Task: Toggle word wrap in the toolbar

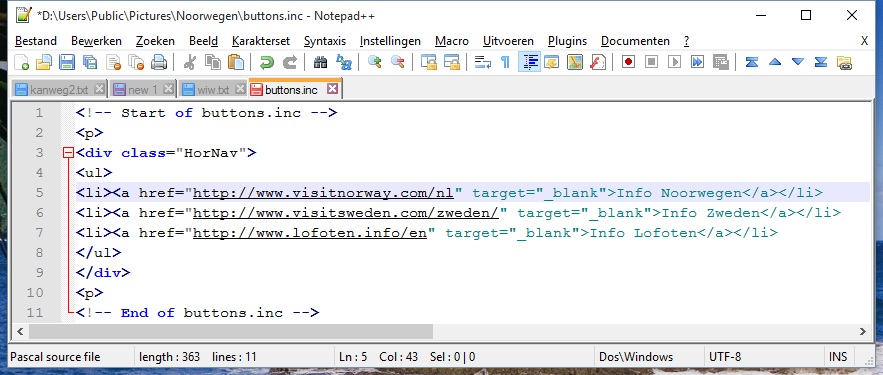Action: 483,61
